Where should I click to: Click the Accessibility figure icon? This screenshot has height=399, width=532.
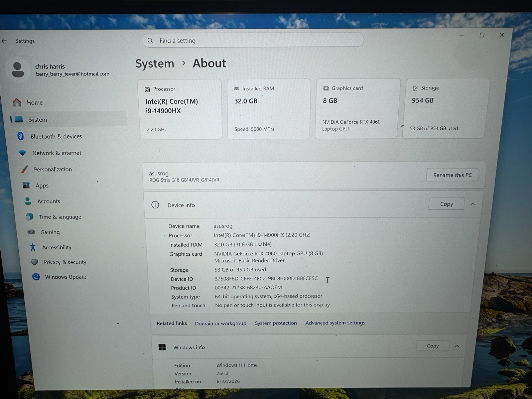point(33,247)
